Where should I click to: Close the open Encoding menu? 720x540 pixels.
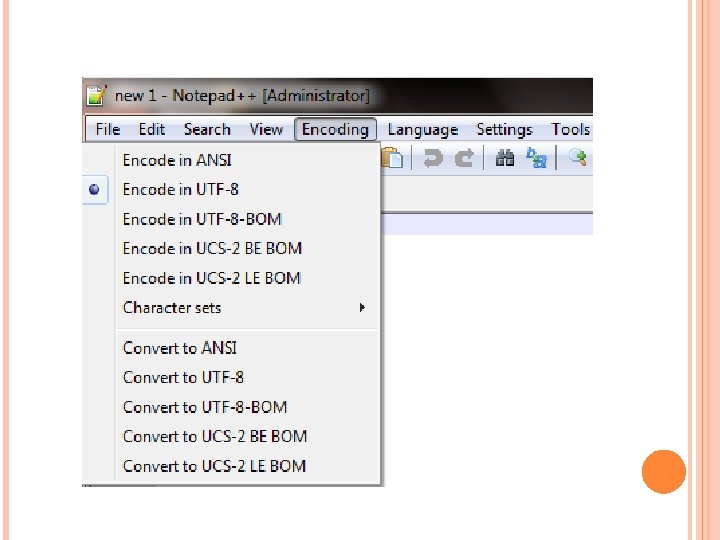(x=335, y=129)
